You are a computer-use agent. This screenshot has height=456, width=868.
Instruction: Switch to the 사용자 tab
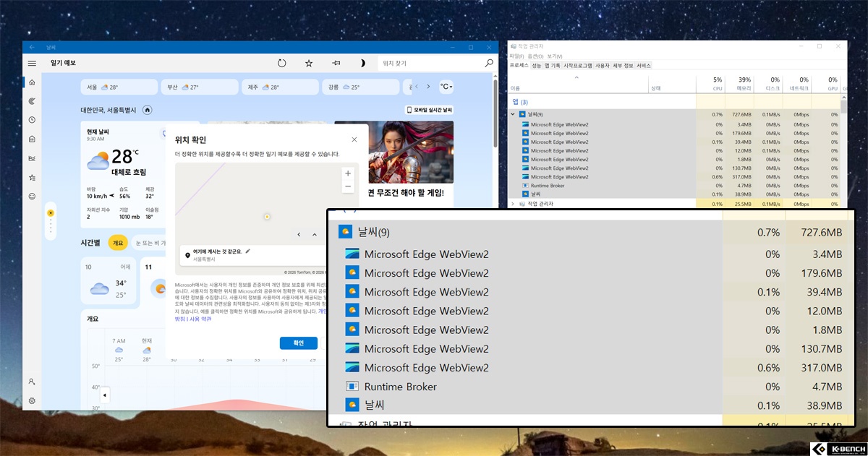tap(603, 65)
